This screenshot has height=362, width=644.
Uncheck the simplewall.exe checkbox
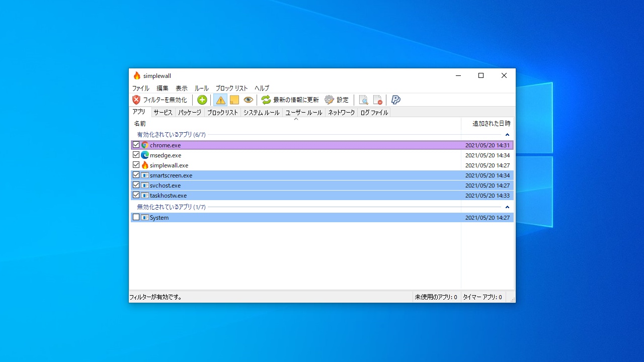tap(136, 165)
